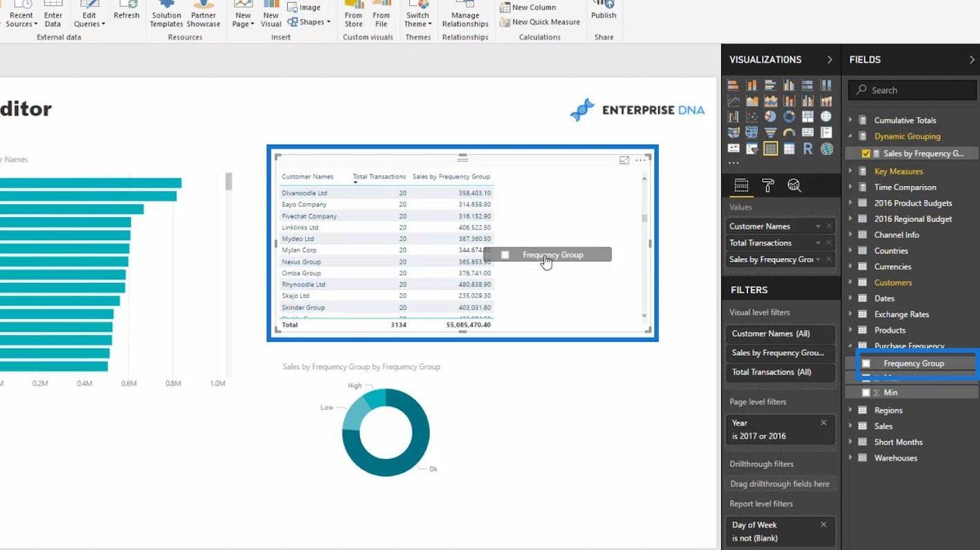This screenshot has width=980, height=550.
Task: Open more options ellipsis on table visual
Action: pos(640,160)
